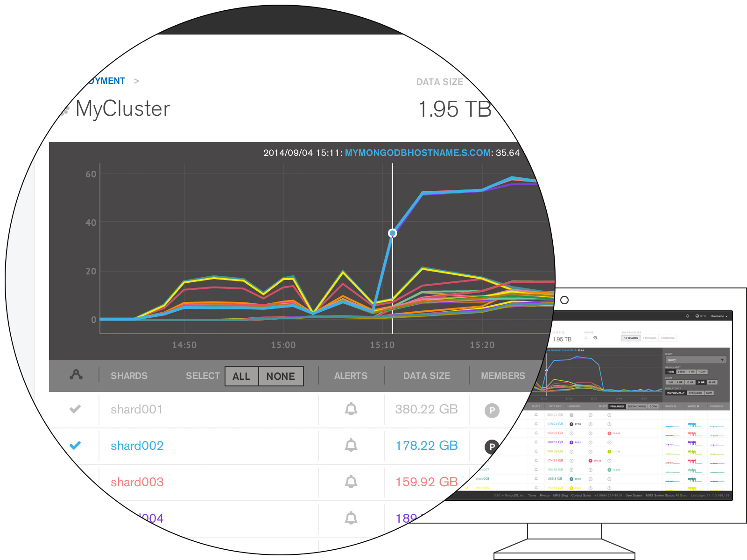This screenshot has width=747, height=560.
Task: Click the black primary member badge for shard002
Action: pos(492,447)
